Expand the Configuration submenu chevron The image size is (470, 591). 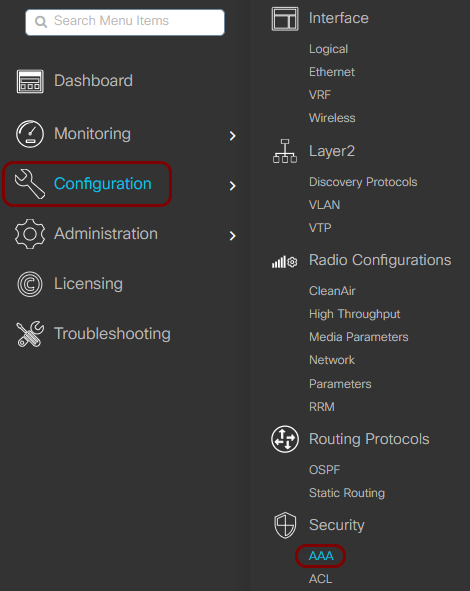(233, 185)
